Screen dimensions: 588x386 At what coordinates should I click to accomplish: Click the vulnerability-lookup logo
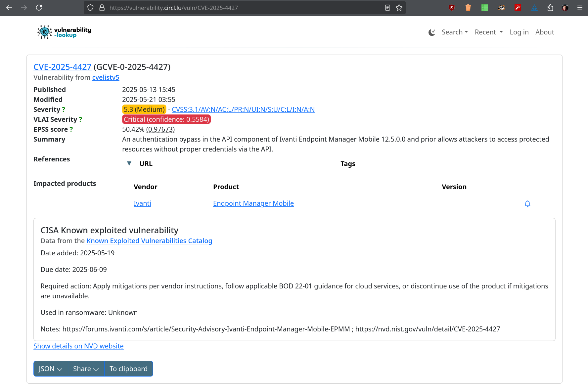[x=64, y=32]
